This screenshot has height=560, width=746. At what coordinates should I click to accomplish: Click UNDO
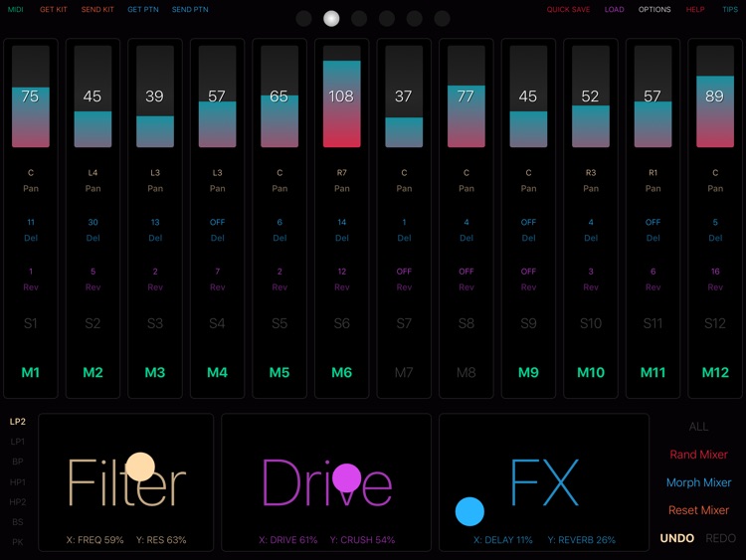pos(676,538)
